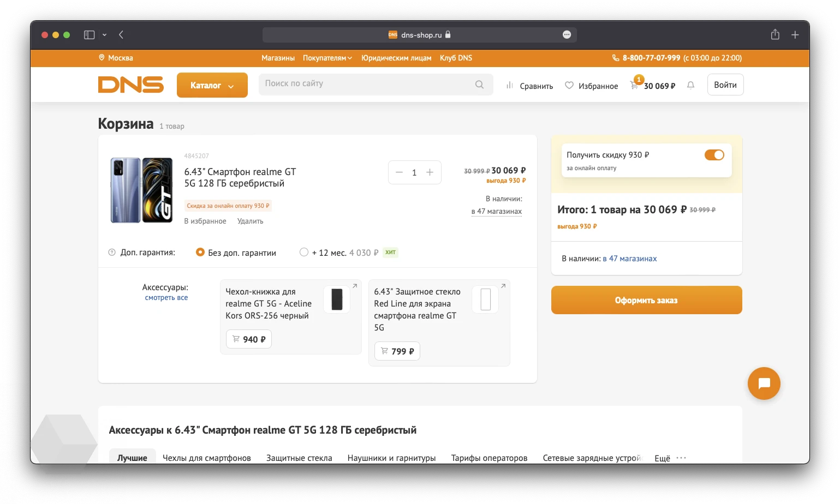Click the Доп. гарантия help question icon
840x504 pixels.
pos(112,253)
